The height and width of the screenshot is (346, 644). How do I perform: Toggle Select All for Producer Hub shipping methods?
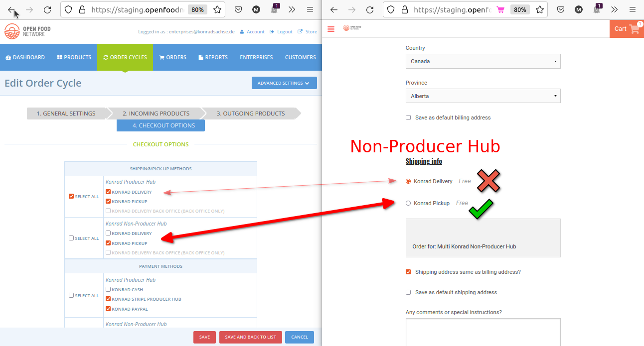coord(71,196)
